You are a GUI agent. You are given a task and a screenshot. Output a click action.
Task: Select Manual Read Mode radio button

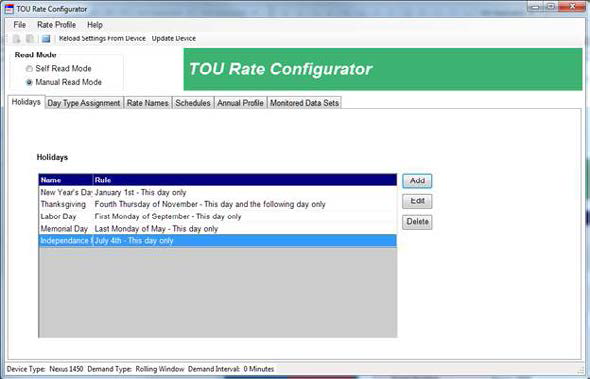point(29,82)
